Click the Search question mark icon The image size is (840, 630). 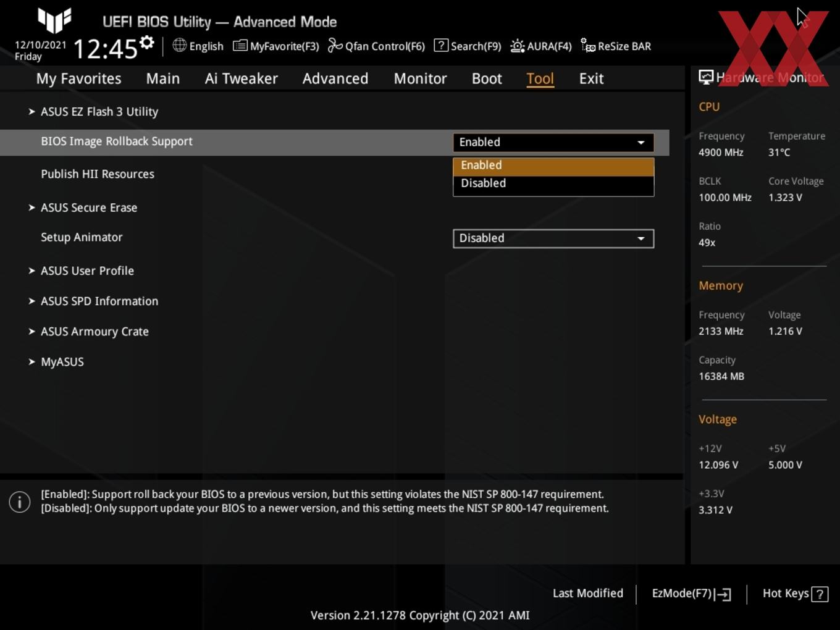441,45
